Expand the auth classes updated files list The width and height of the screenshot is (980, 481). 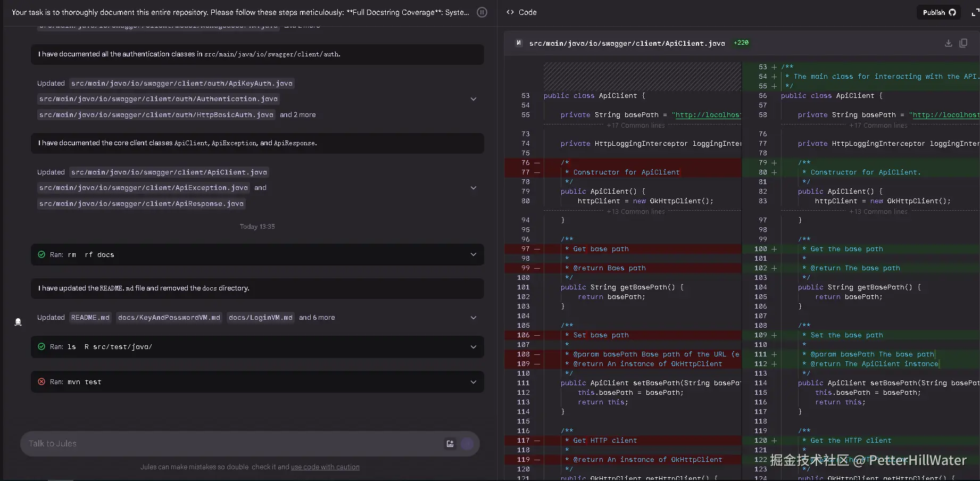[474, 99]
